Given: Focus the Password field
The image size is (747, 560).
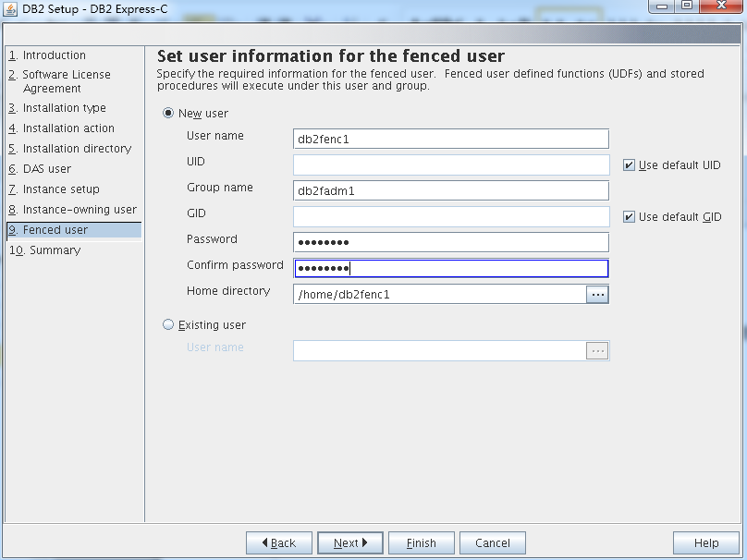Looking at the screenshot, I should point(451,242).
